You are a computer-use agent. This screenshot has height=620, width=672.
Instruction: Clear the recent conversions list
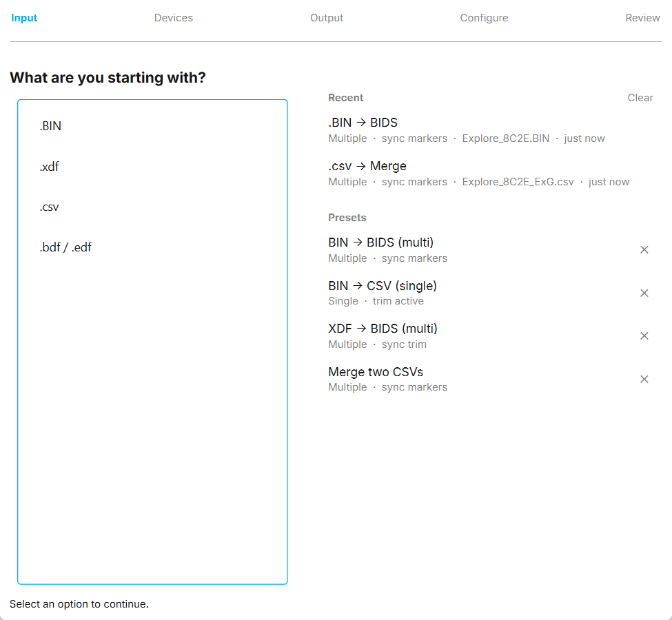(x=640, y=98)
